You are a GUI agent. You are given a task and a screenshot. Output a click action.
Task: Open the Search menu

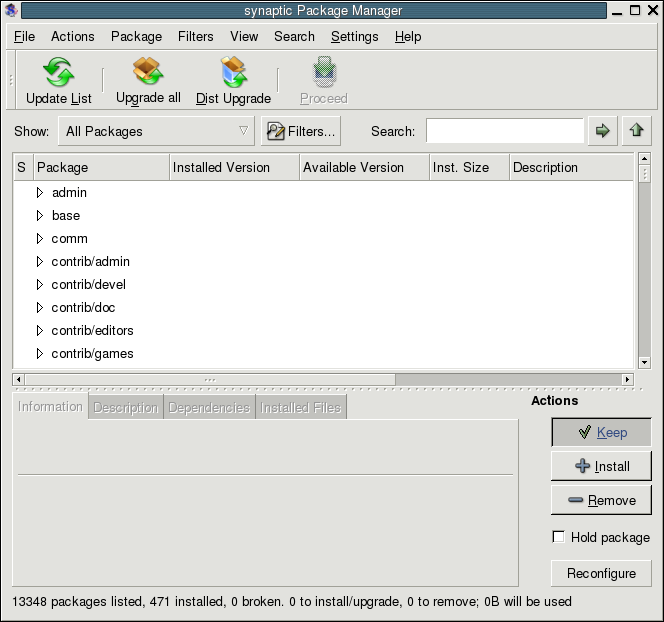(294, 37)
